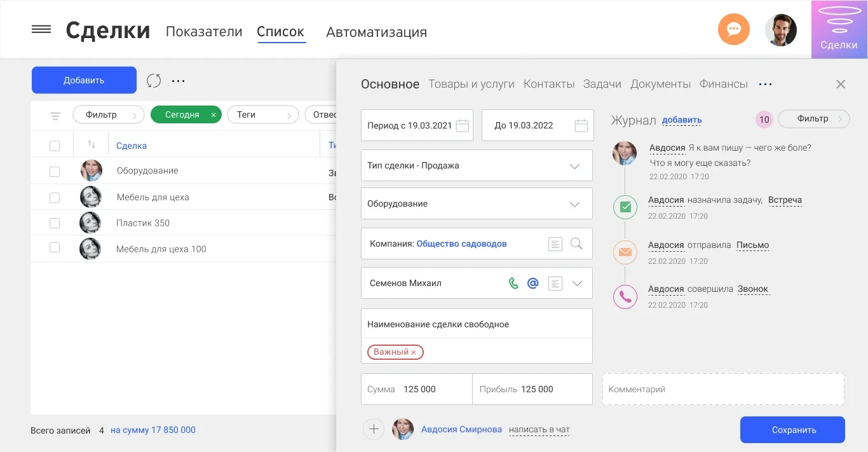Switch to Товары и услуги tab
Image resolution: width=868 pixels, height=452 pixels.
[x=471, y=84]
